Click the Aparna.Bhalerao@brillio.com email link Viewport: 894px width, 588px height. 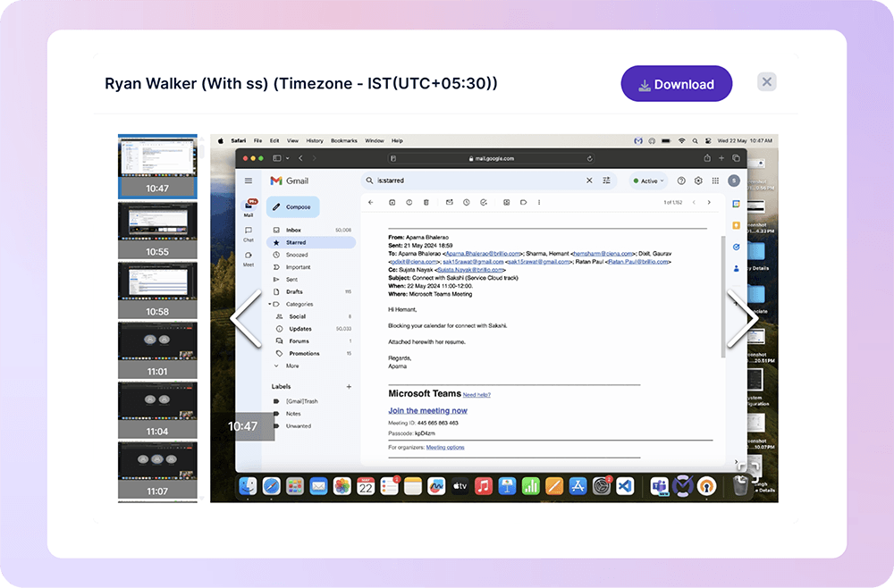point(483,254)
